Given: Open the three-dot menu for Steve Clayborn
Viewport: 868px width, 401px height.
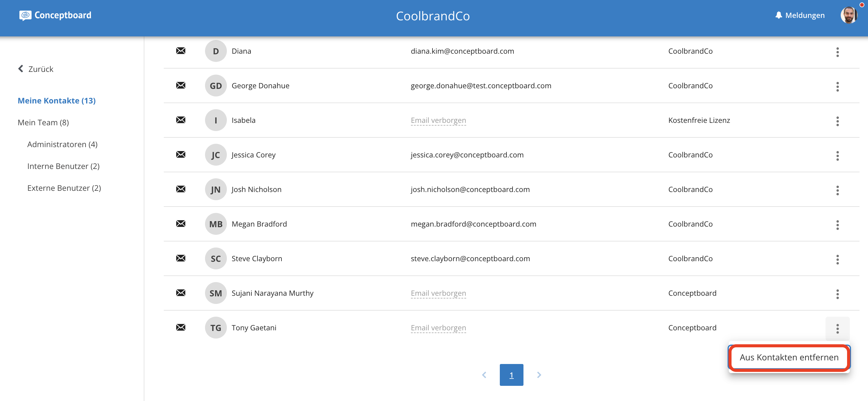Looking at the screenshot, I should tap(837, 259).
